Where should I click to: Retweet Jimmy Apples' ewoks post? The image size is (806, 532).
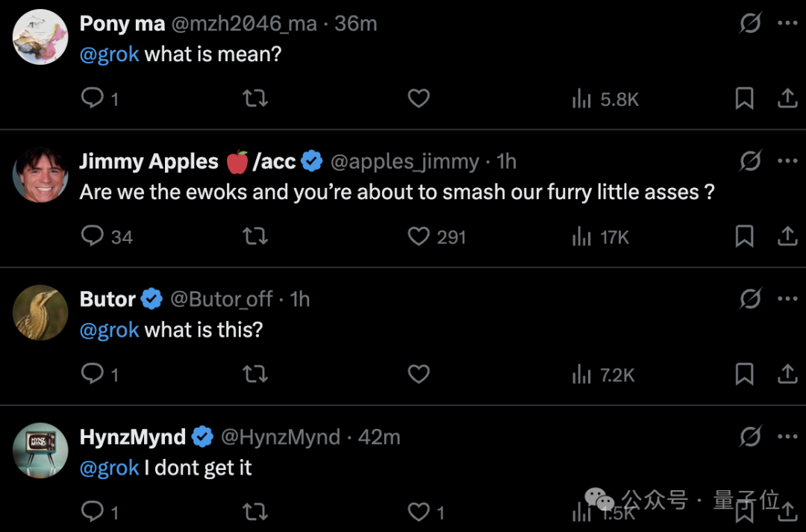[x=255, y=236]
